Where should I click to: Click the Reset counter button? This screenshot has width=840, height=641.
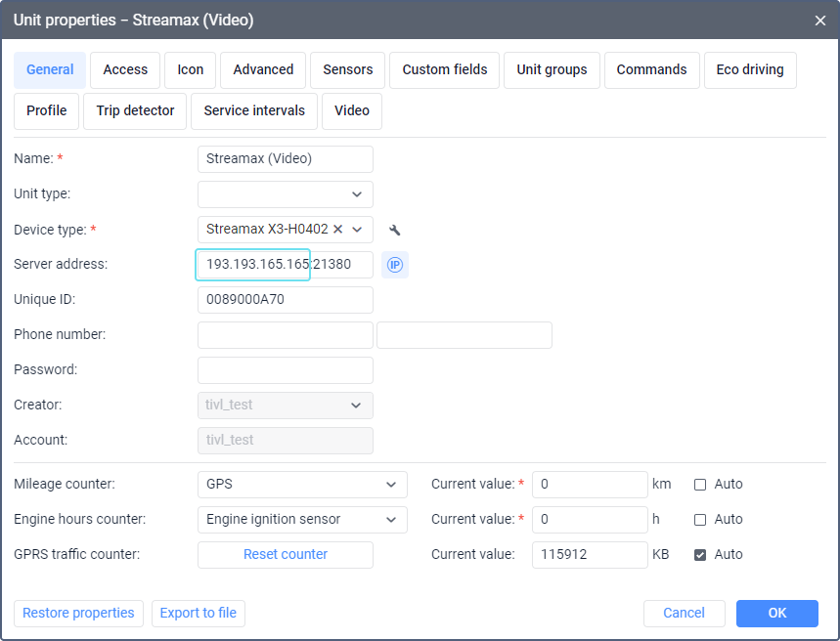(286, 554)
